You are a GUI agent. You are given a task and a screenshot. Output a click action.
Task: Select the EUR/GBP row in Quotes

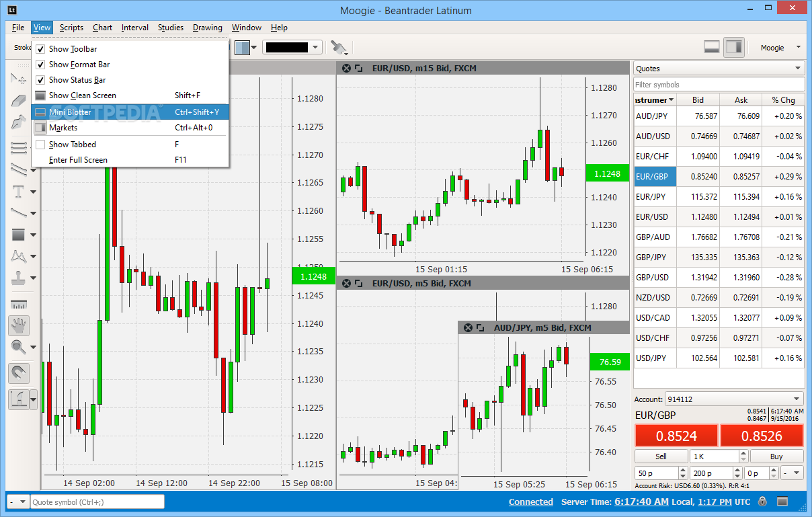[x=719, y=177]
